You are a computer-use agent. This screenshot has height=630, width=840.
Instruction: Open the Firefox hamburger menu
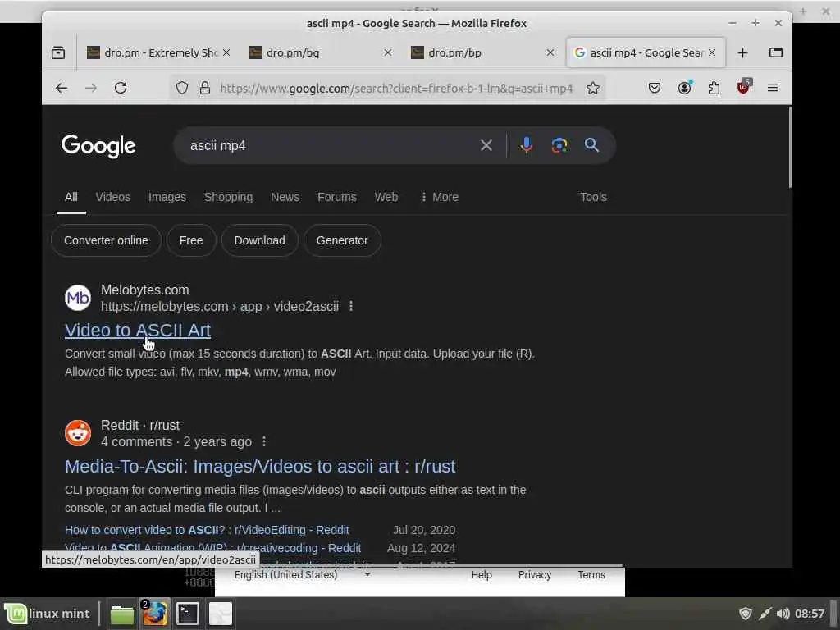(x=773, y=88)
